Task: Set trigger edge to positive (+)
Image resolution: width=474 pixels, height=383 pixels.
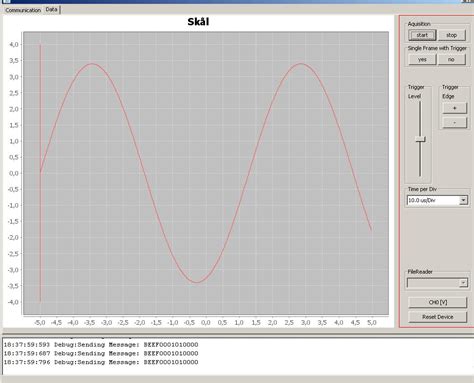Action: (x=454, y=108)
